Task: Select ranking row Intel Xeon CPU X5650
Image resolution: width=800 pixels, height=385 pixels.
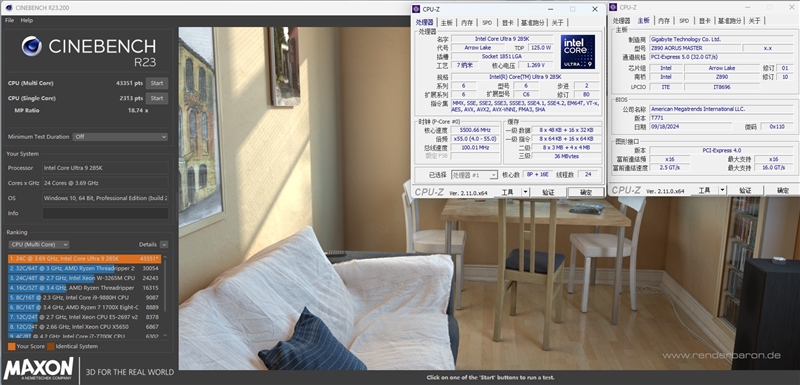Action: click(x=85, y=326)
